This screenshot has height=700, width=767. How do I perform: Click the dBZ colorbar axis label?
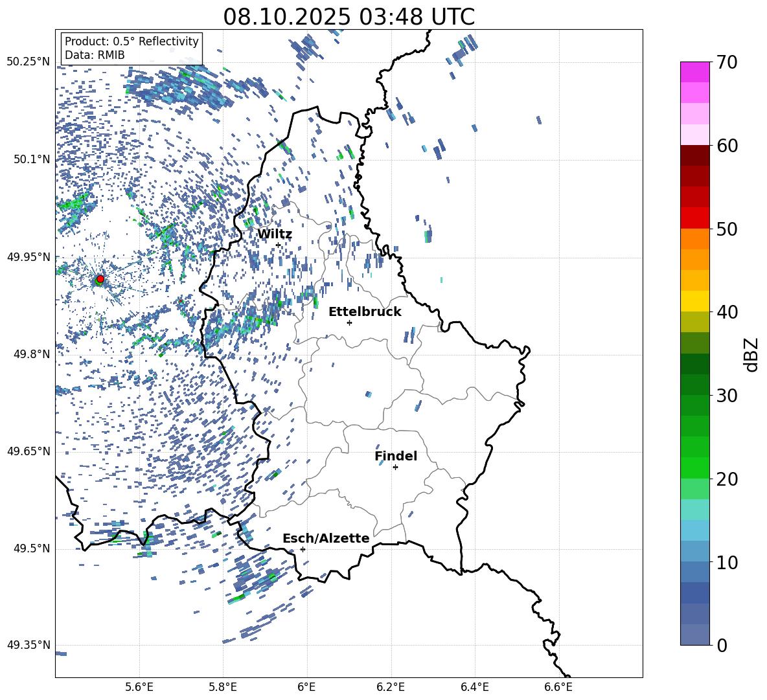point(751,354)
